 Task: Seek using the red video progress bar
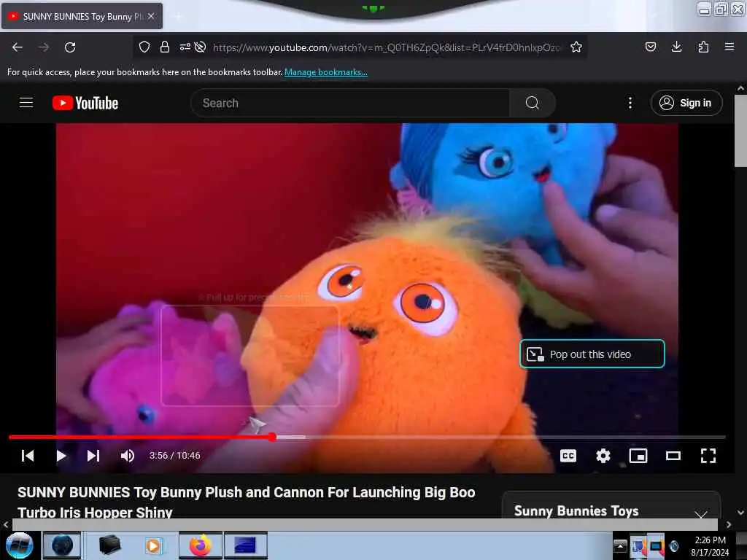click(x=367, y=437)
